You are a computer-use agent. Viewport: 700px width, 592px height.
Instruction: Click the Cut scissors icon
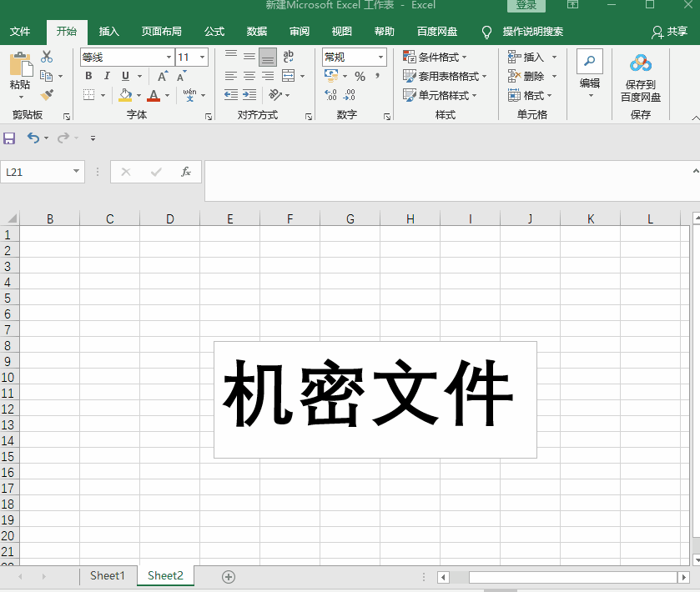point(47,57)
